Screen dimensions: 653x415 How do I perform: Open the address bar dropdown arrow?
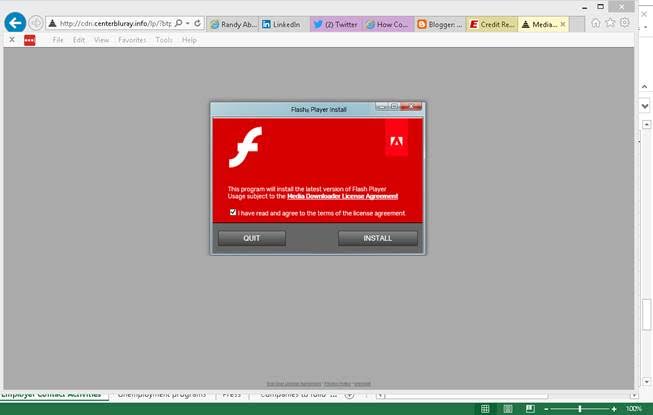(x=188, y=23)
